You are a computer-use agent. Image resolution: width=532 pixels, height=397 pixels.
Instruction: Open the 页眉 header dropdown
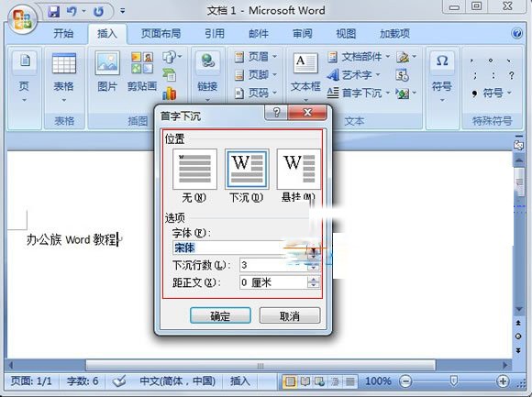point(274,57)
